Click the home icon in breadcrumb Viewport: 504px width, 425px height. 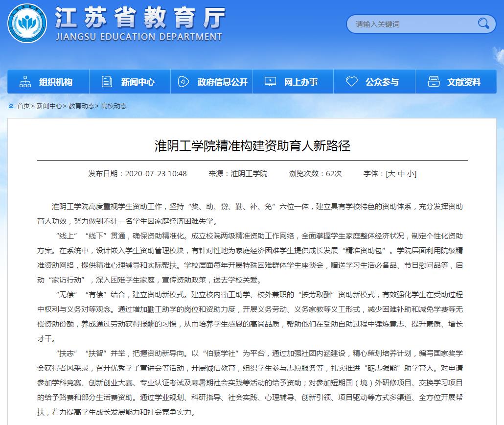(x=11, y=106)
